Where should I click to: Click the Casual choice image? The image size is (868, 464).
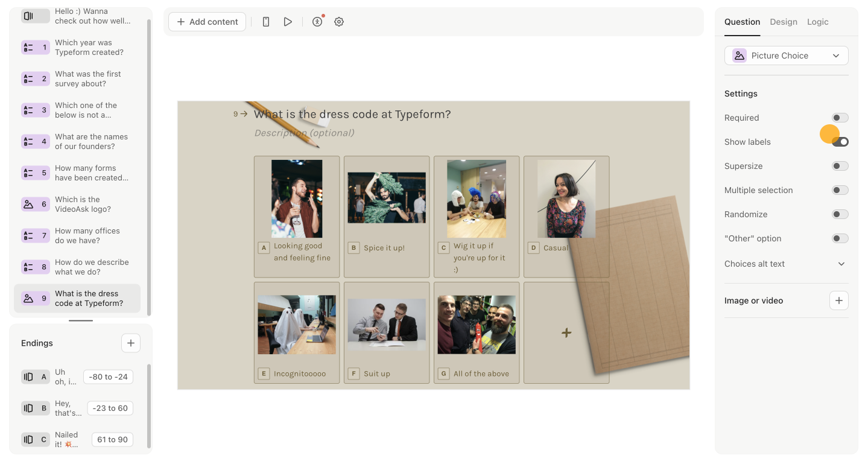[x=566, y=199]
